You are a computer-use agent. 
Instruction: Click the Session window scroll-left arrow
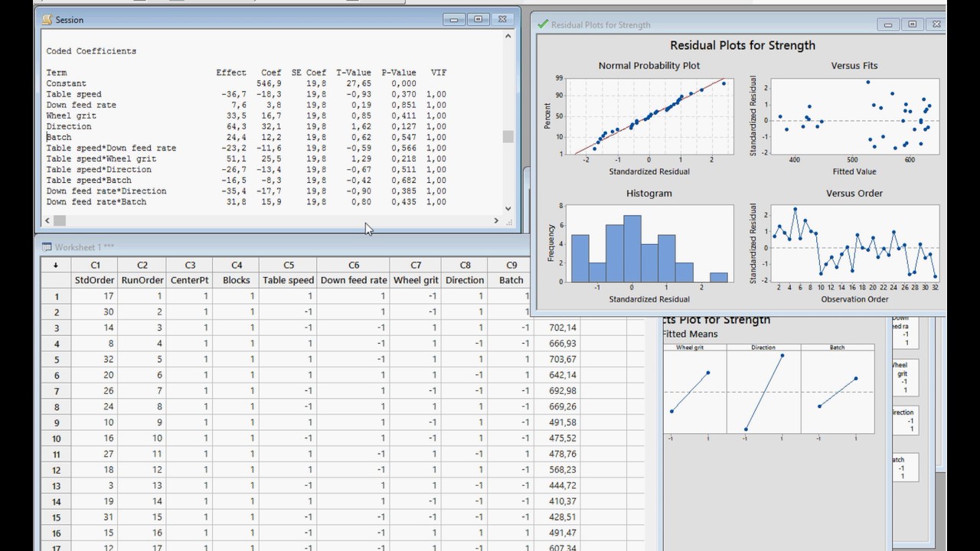[47, 221]
